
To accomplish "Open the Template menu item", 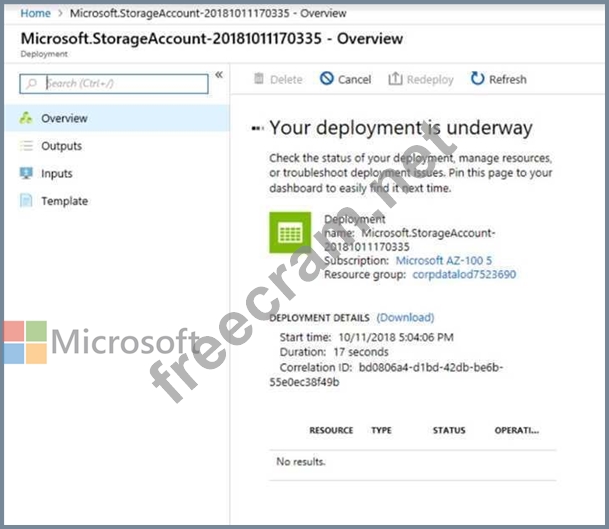I will [117, 201].
